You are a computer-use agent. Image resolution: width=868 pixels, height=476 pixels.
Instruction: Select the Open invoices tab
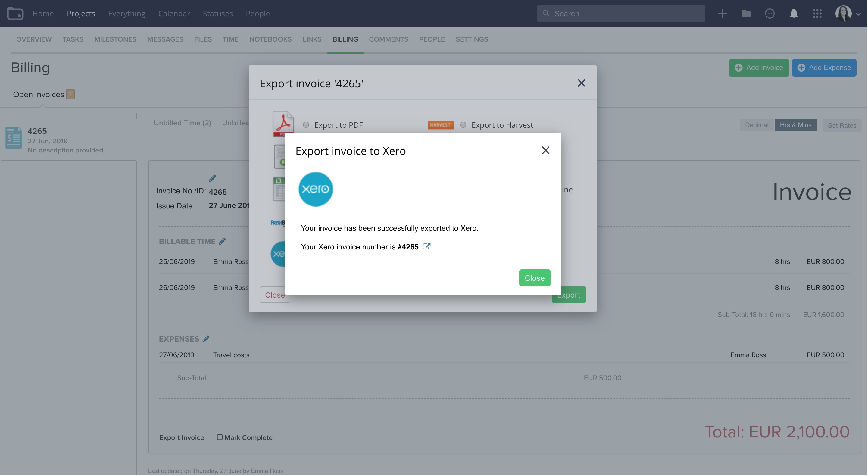43,94
